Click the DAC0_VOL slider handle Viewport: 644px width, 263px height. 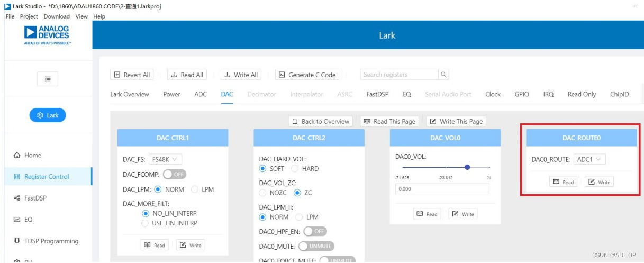(467, 167)
